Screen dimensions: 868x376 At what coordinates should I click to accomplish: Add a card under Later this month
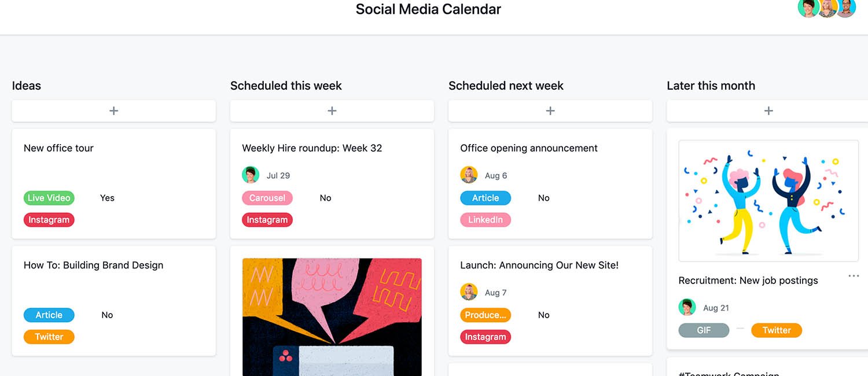tap(768, 110)
